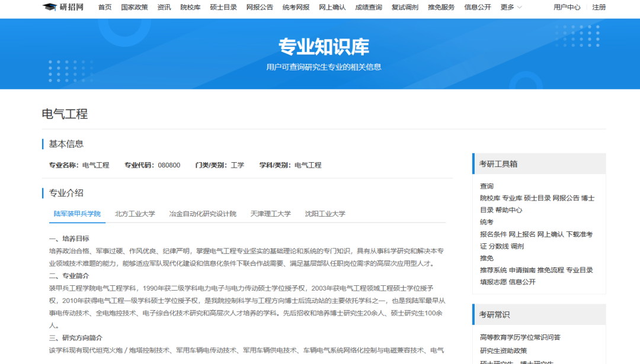Click the 分数线 link in the sidebar
Screen dimensions: 640x364
(498, 246)
